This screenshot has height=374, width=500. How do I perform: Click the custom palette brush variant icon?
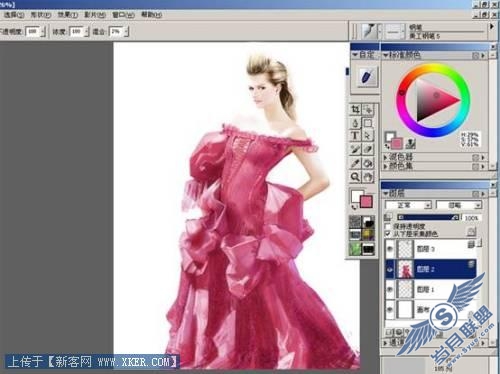[x=367, y=77]
